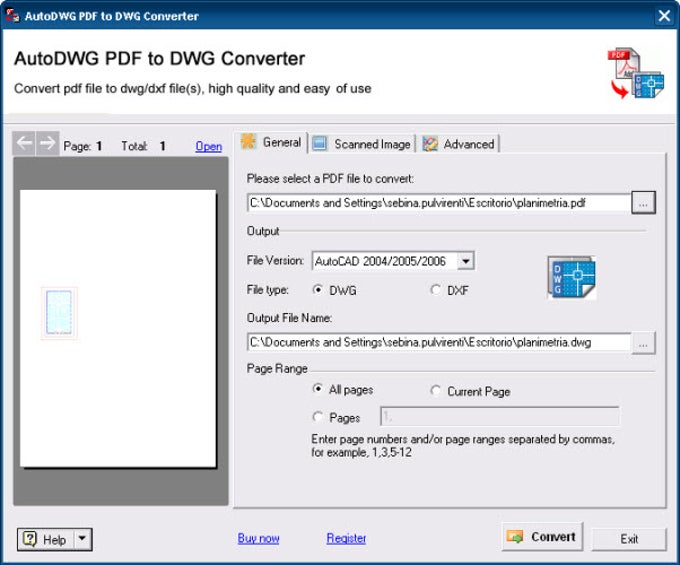Click the Output File Name field
This screenshot has height=565, width=680.
[x=439, y=342]
